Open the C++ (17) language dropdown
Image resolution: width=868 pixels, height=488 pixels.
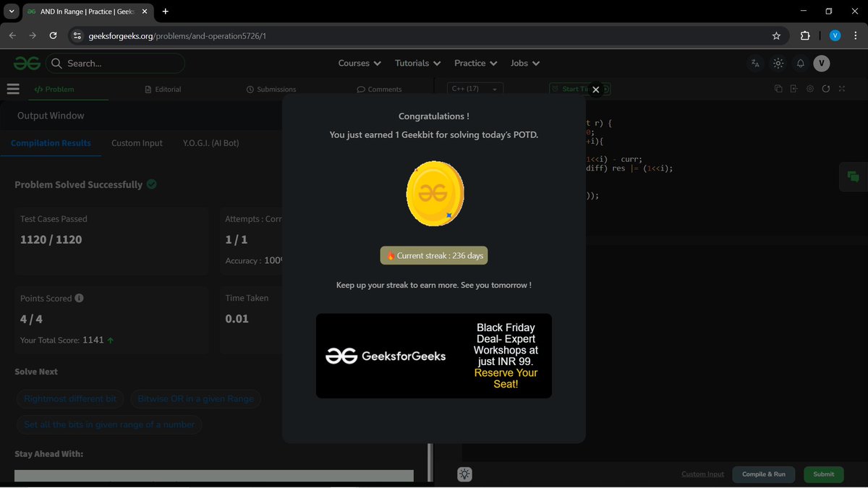pyautogui.click(x=475, y=88)
